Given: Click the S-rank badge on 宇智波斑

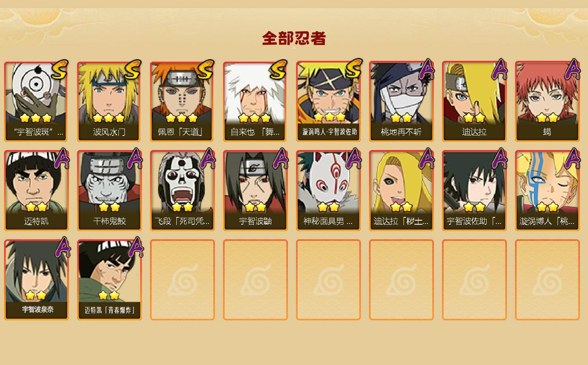Looking at the screenshot, I should [x=59, y=70].
